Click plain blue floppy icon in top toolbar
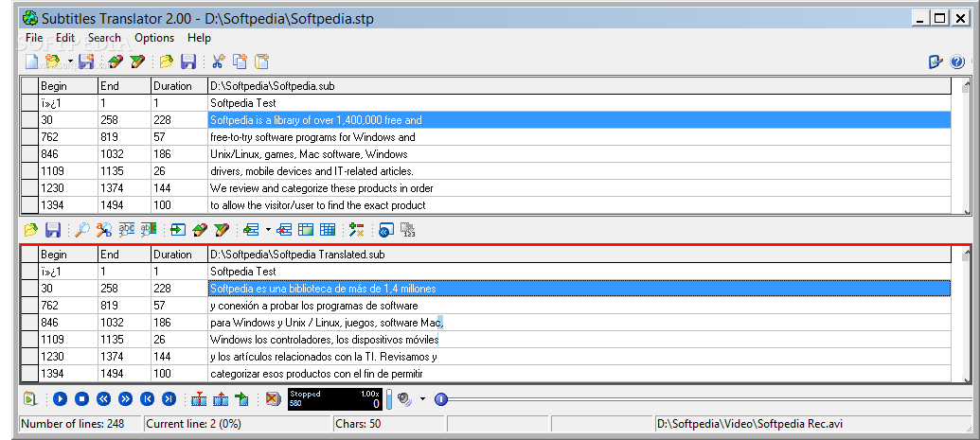 (188, 62)
